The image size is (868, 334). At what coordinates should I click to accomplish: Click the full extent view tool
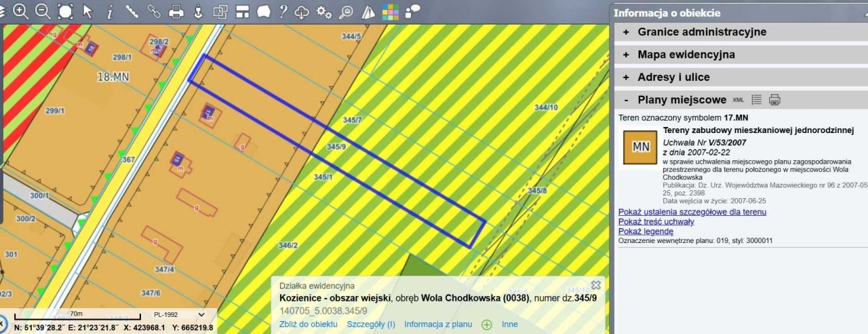[65, 11]
